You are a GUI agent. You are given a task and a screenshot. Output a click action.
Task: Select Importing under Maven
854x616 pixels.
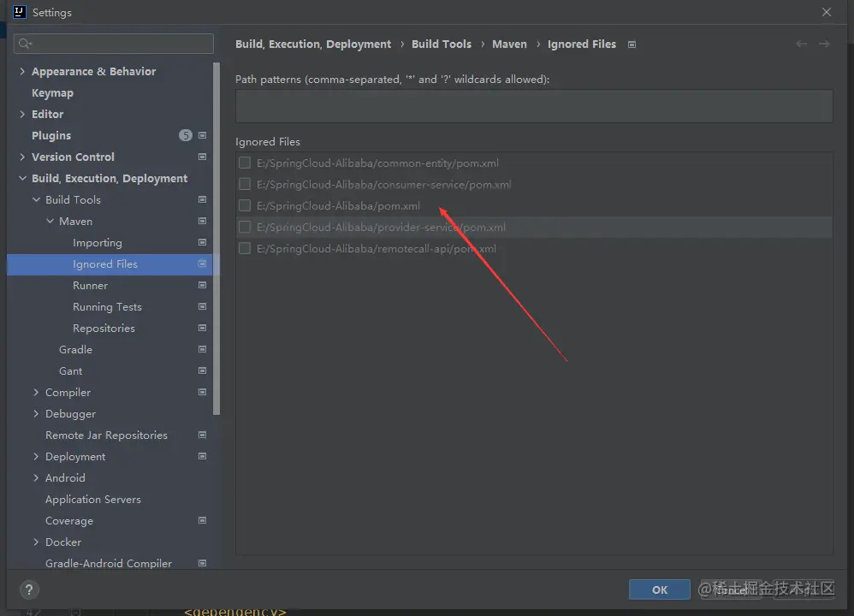pyautogui.click(x=98, y=243)
